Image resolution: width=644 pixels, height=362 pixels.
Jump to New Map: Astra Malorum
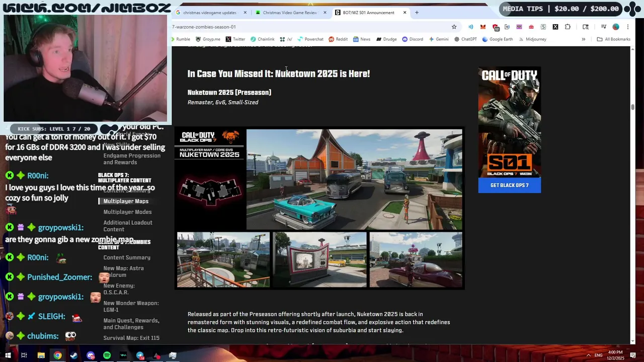(123, 271)
